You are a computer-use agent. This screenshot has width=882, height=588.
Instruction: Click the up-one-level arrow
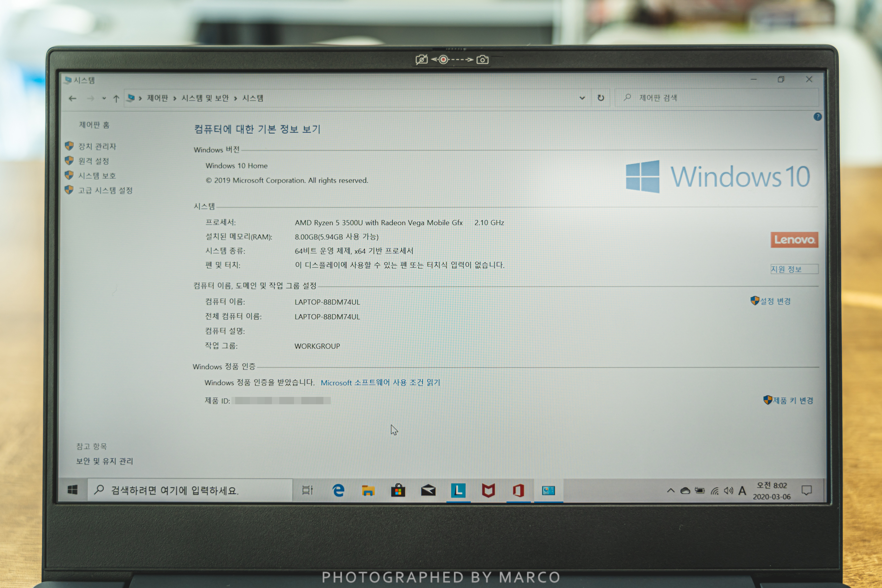[116, 98]
